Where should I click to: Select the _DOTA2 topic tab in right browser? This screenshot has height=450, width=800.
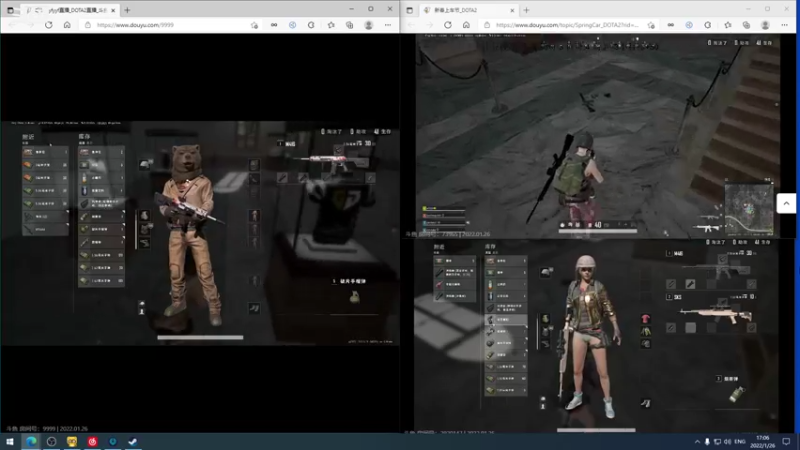click(x=469, y=10)
